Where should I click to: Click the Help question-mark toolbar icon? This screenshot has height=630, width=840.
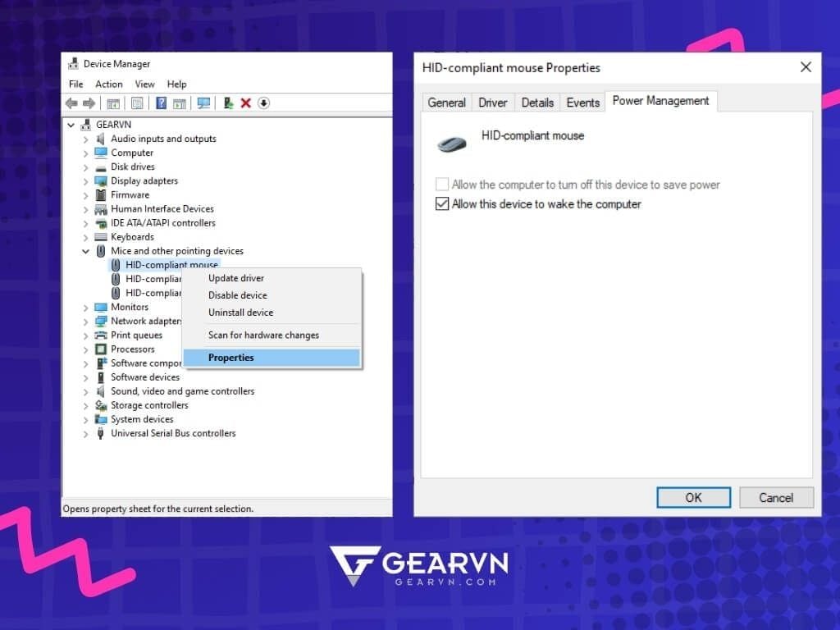click(161, 103)
